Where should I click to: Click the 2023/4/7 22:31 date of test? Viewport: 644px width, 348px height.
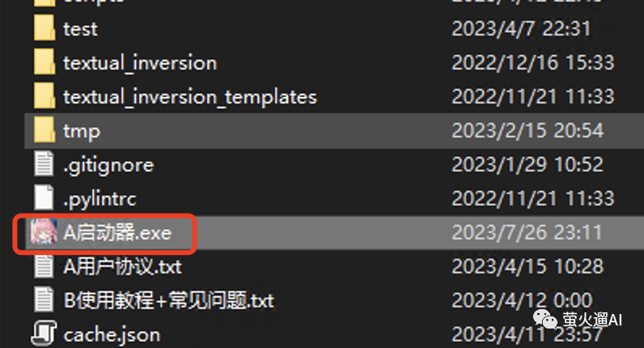pos(521,29)
